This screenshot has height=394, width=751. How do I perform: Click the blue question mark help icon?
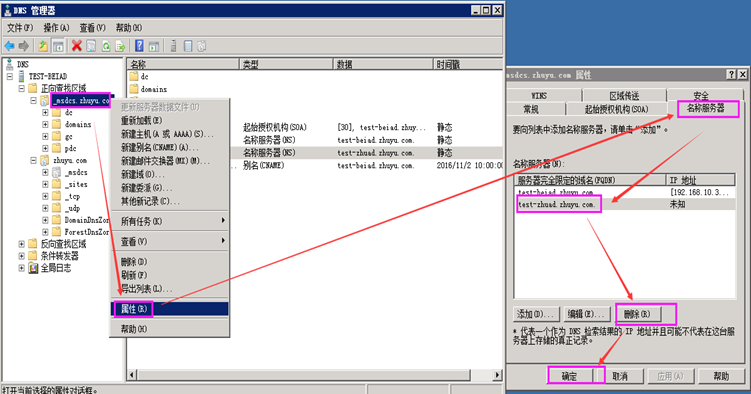[139, 46]
